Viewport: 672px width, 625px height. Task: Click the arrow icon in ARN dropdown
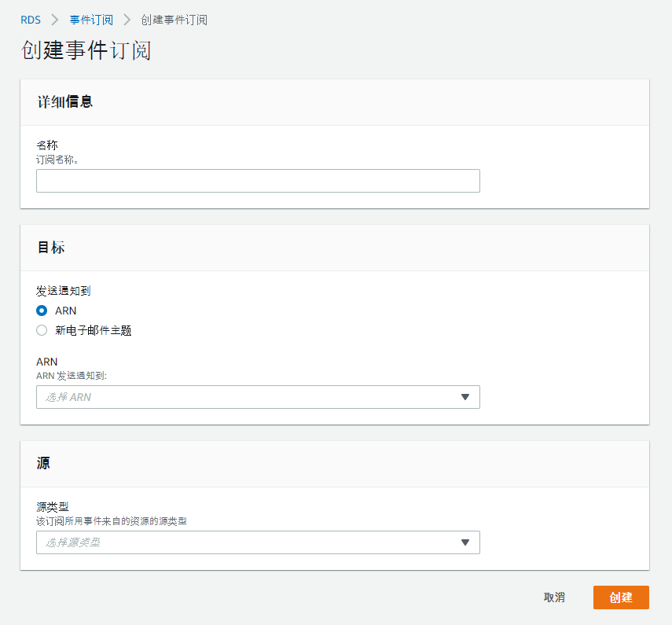pyautogui.click(x=465, y=397)
